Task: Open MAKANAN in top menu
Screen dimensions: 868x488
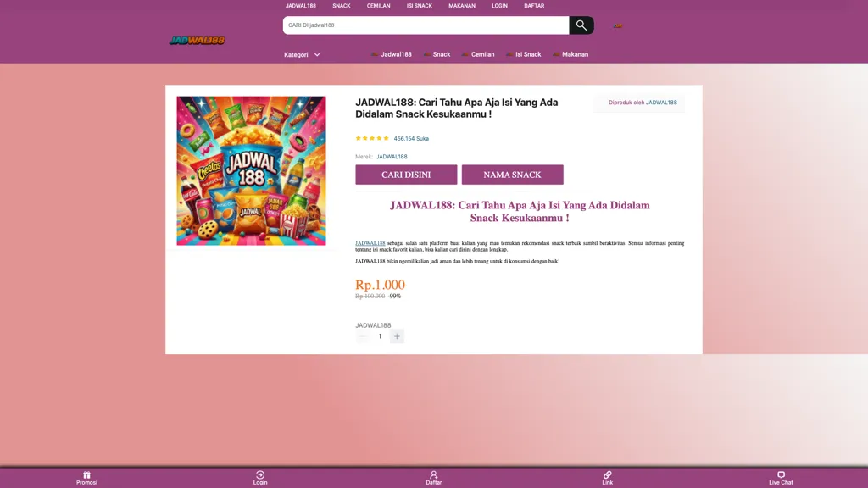Action: coord(462,6)
